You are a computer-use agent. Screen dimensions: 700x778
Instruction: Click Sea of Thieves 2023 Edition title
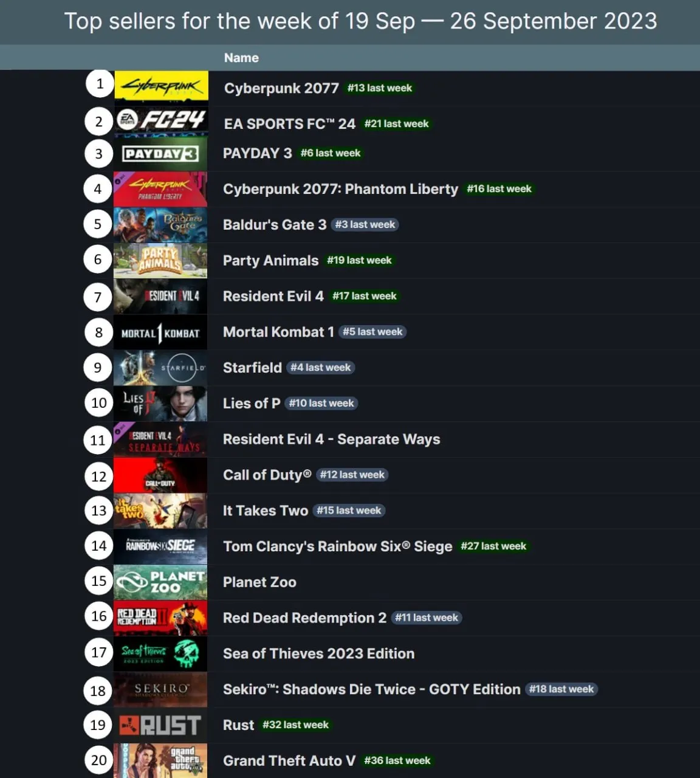pos(318,653)
